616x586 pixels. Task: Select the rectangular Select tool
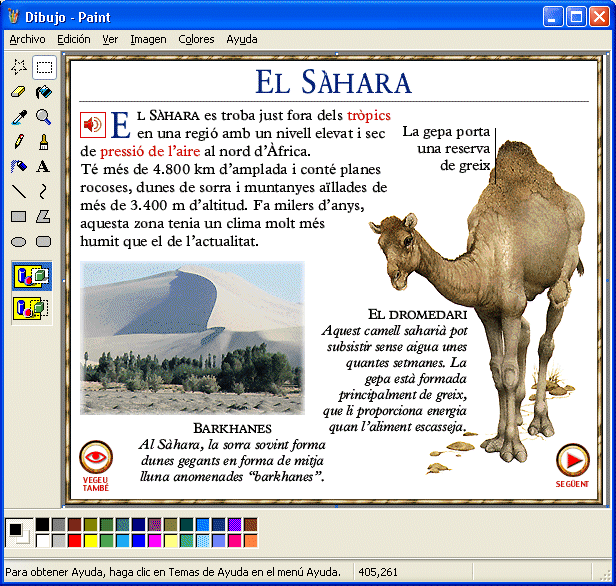point(44,67)
